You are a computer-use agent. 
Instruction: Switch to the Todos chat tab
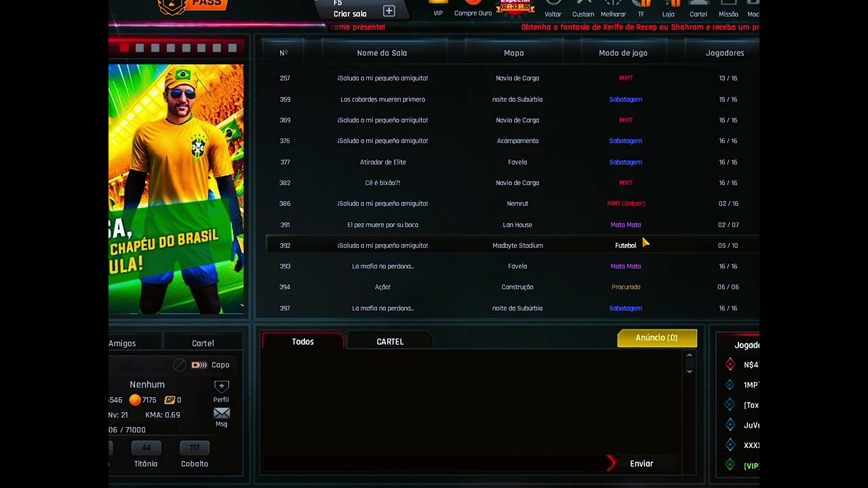[x=303, y=342]
